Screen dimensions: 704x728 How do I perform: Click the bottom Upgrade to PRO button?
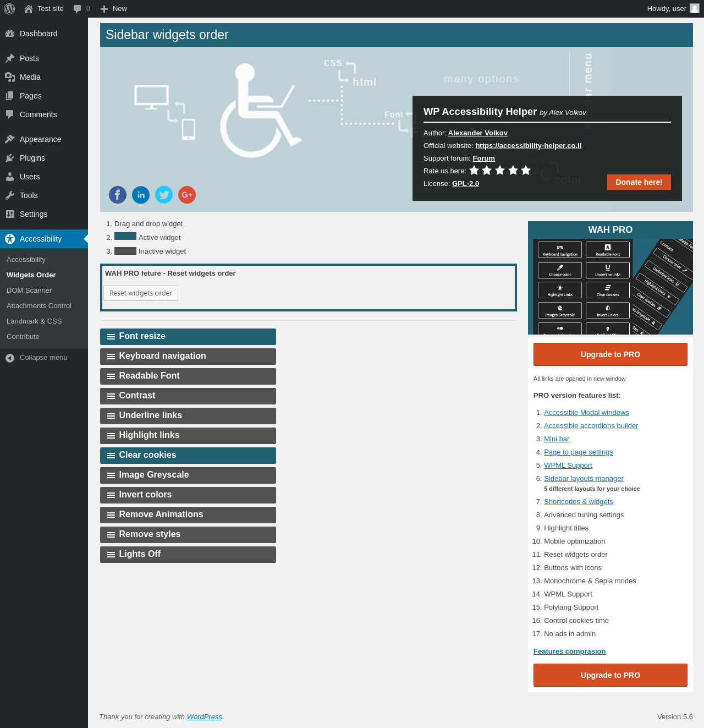click(x=610, y=675)
